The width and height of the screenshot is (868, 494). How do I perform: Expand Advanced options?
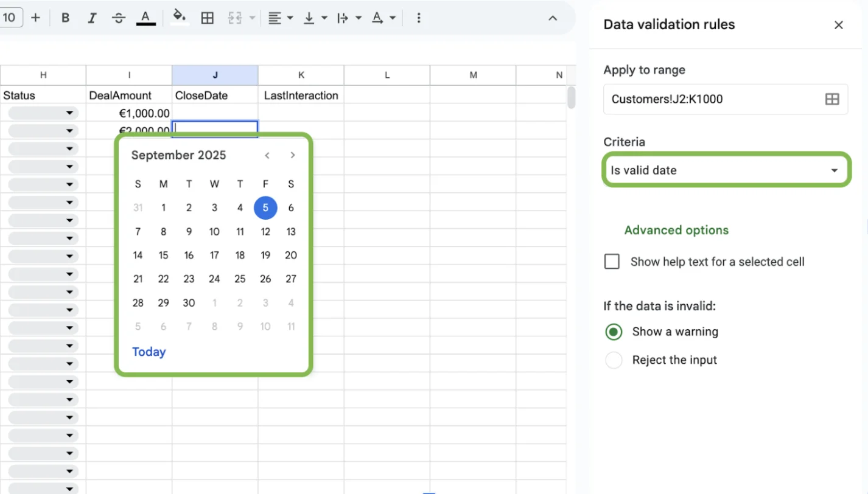(x=676, y=230)
